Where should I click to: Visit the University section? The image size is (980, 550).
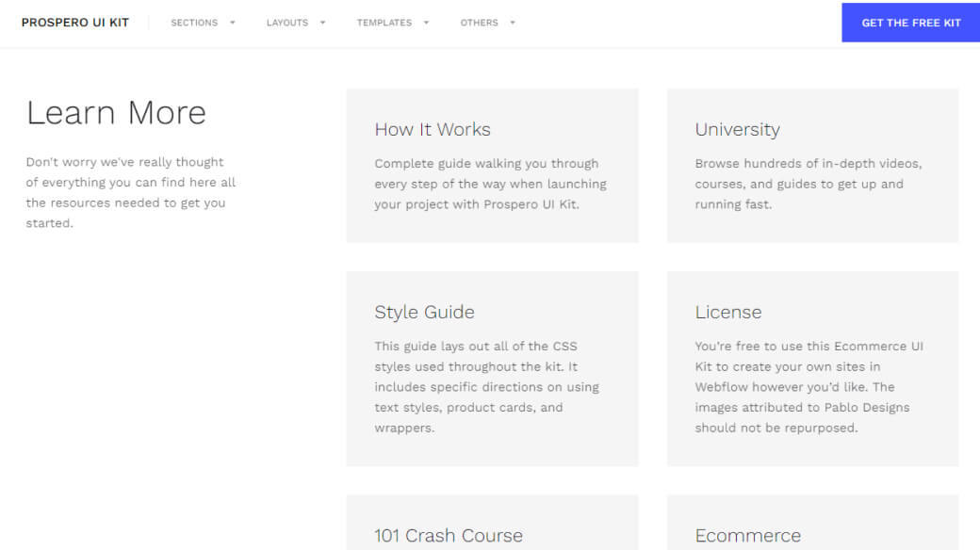coord(737,129)
